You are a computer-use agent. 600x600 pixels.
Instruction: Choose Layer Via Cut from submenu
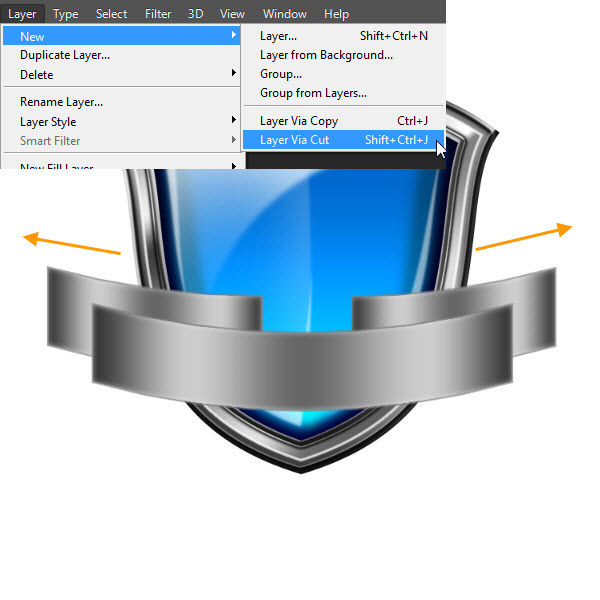295,140
